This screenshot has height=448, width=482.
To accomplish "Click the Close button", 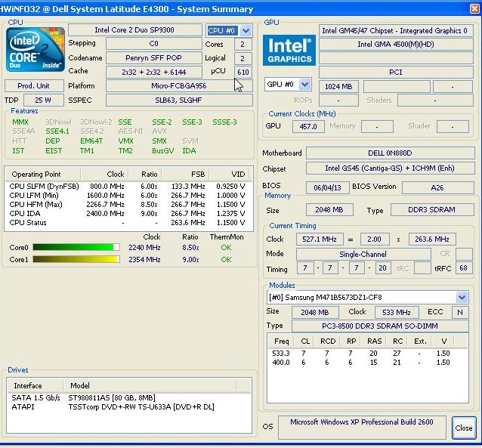I will click(464, 428).
